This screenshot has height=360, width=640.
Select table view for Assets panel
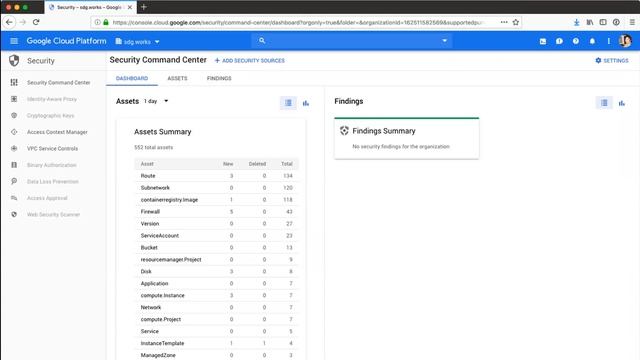(288, 103)
